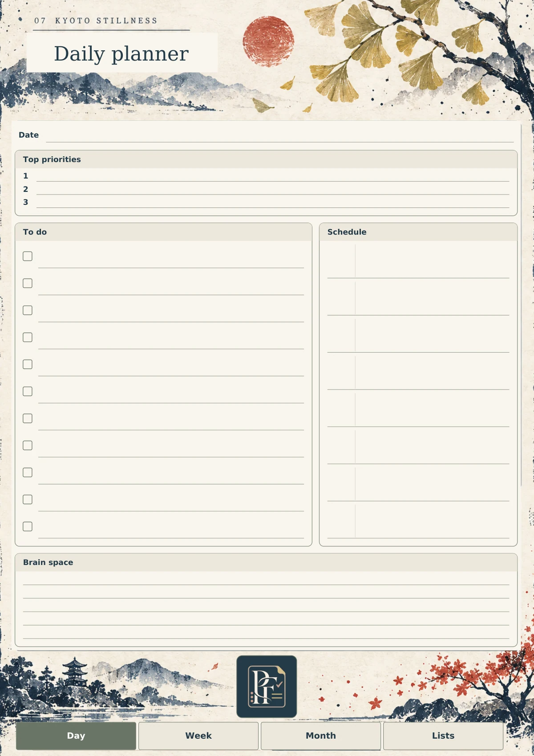Screen dimensions: 534x756
Task: Click the last Schedule row
Action: click(418, 520)
